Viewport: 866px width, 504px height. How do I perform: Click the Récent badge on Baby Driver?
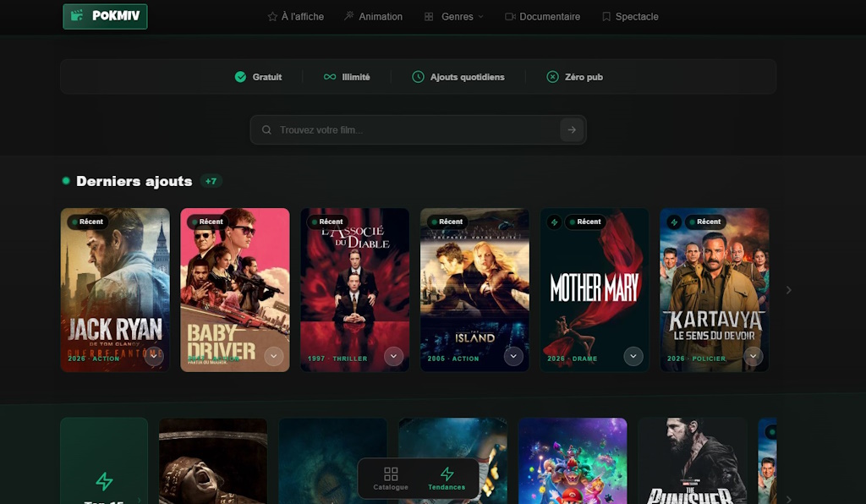click(x=208, y=222)
